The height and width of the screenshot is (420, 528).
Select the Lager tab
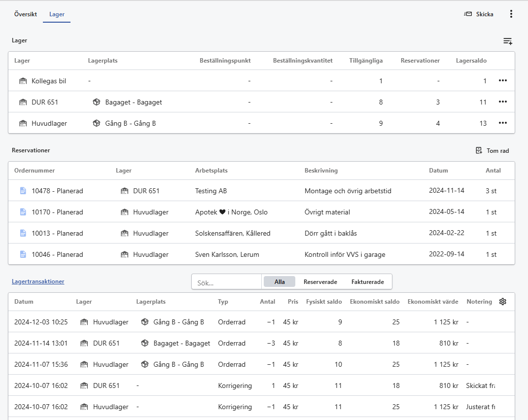pos(57,14)
